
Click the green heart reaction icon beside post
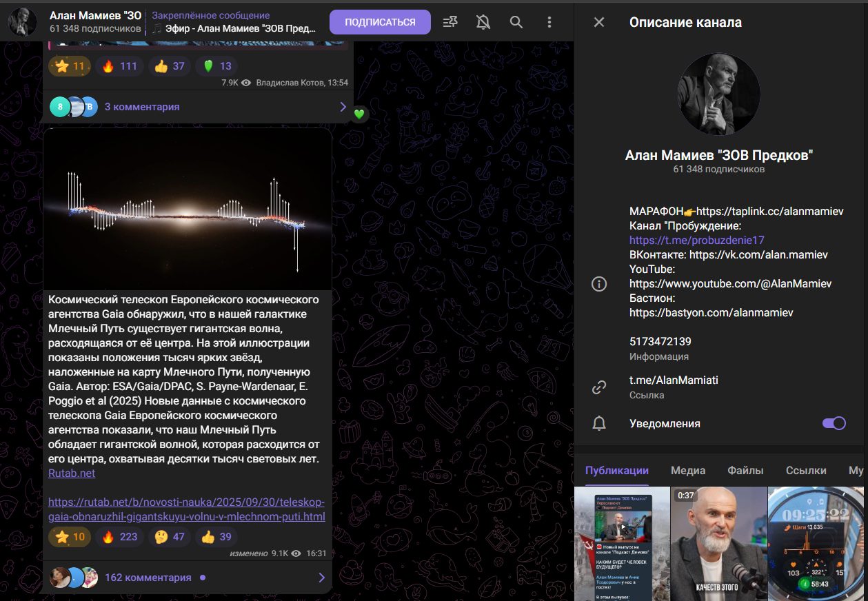359,114
